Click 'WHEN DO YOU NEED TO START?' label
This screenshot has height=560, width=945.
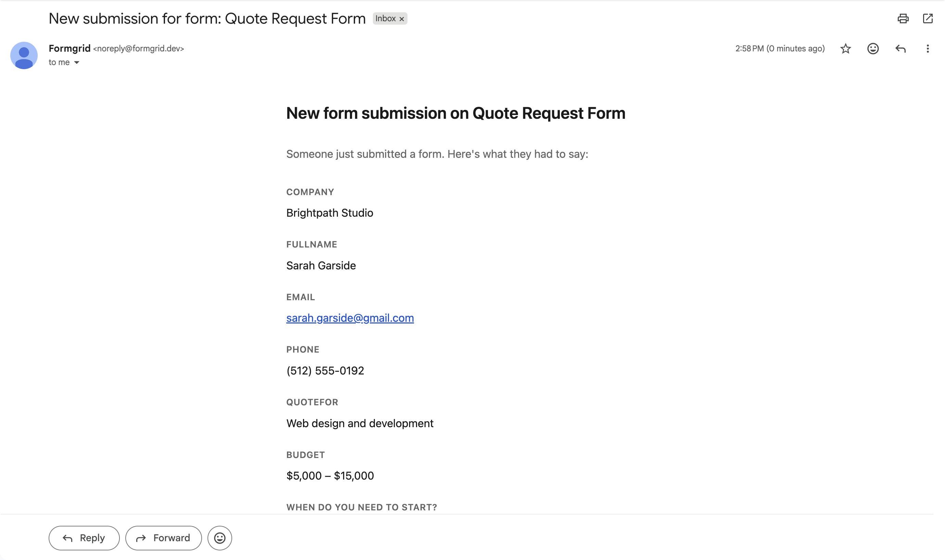362,507
